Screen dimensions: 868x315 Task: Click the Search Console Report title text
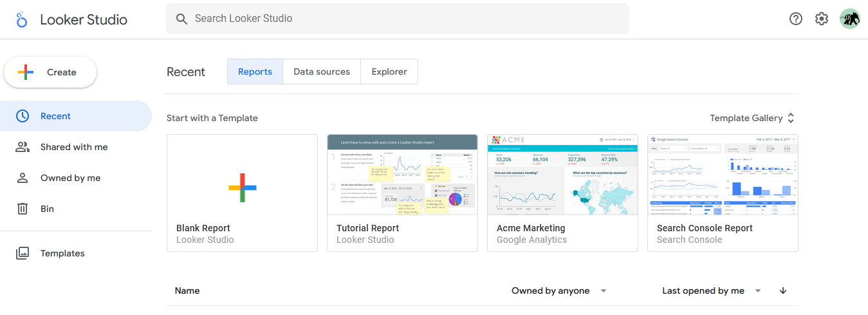[x=705, y=228]
